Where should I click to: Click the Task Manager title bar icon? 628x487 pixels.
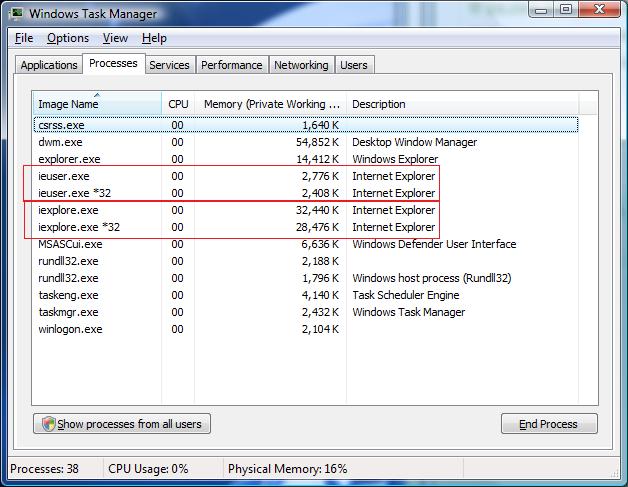[16, 14]
